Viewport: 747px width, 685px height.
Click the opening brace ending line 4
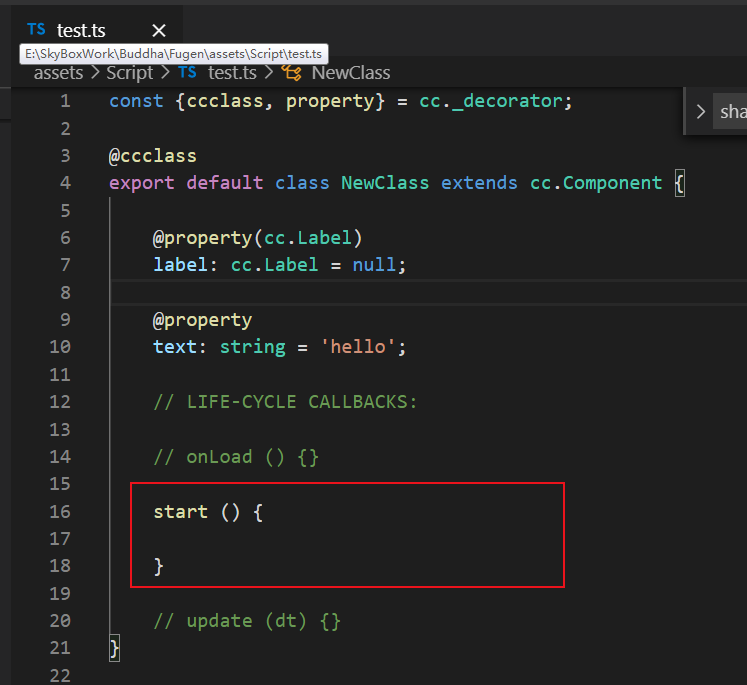pyautogui.click(x=679, y=183)
